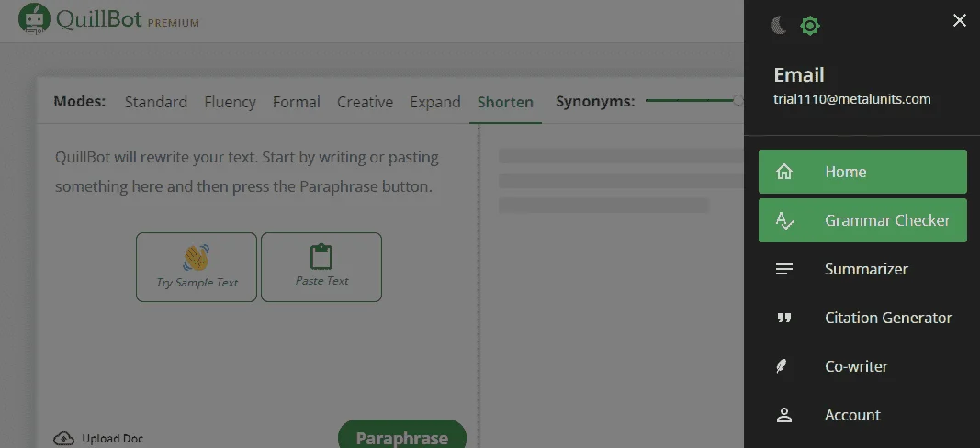Open Grammar Checker in the side menu

tap(862, 220)
